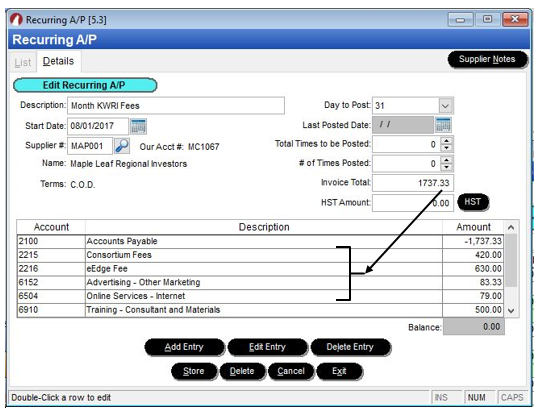Select the eEdge Fee row
Image resolution: width=538 pixels, height=416 pixels.
click(x=260, y=269)
